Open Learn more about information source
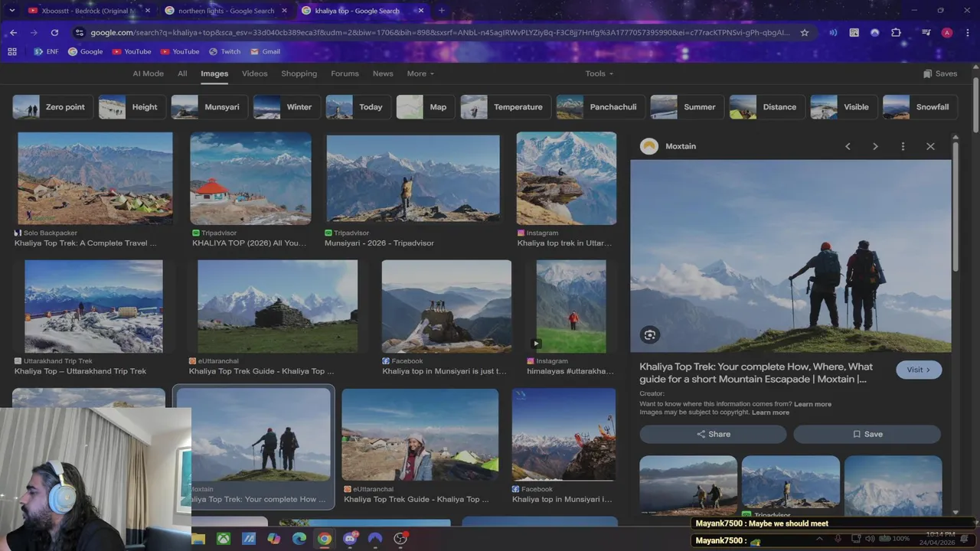The height and width of the screenshot is (551, 980). coord(812,404)
